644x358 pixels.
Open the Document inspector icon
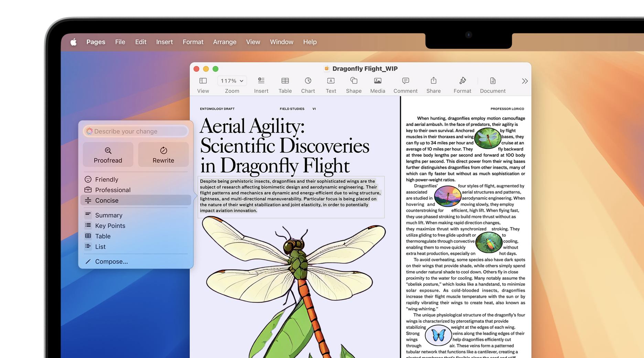pos(493,81)
